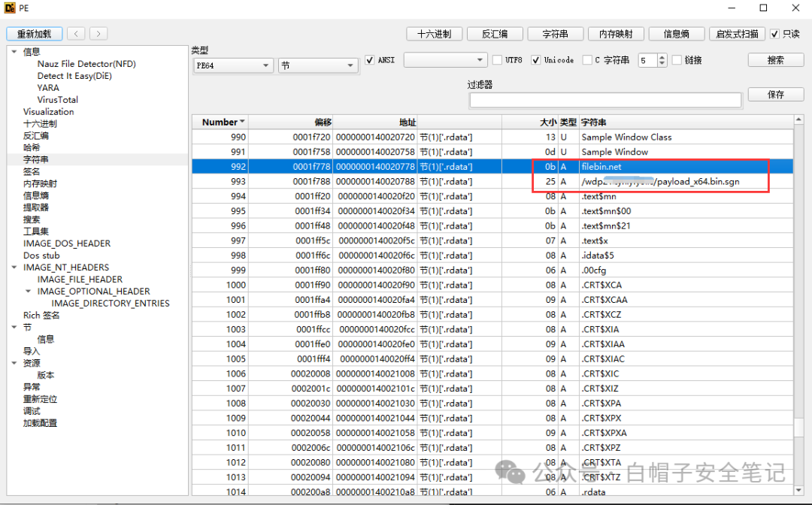Select Nauz File Detector(NFD) in tree
This screenshot has height=505, width=812.
click(86, 64)
